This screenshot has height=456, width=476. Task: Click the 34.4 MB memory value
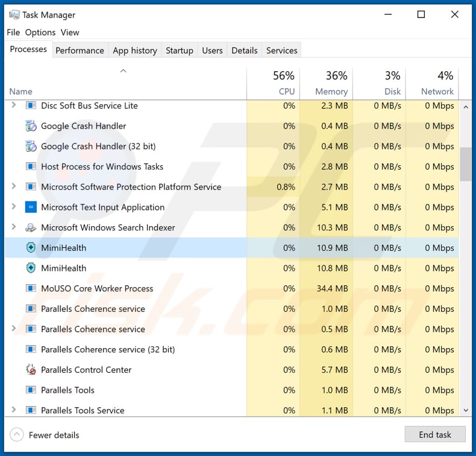(332, 288)
